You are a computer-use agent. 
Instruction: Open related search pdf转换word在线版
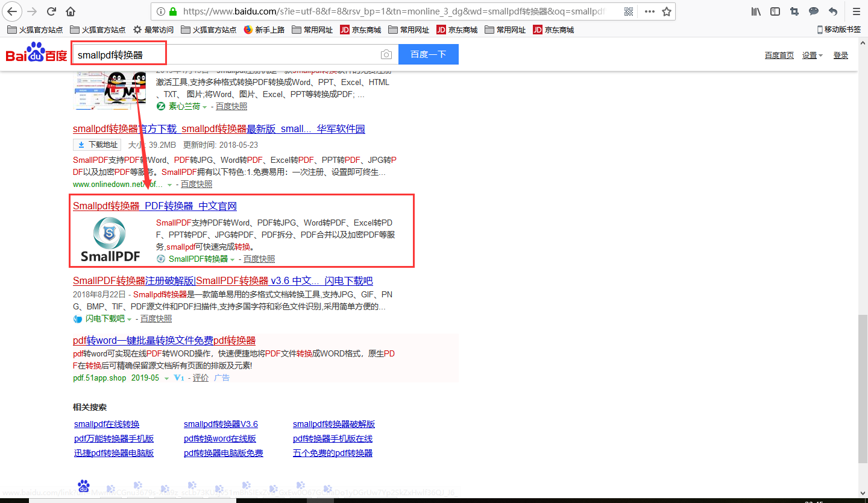coord(220,438)
